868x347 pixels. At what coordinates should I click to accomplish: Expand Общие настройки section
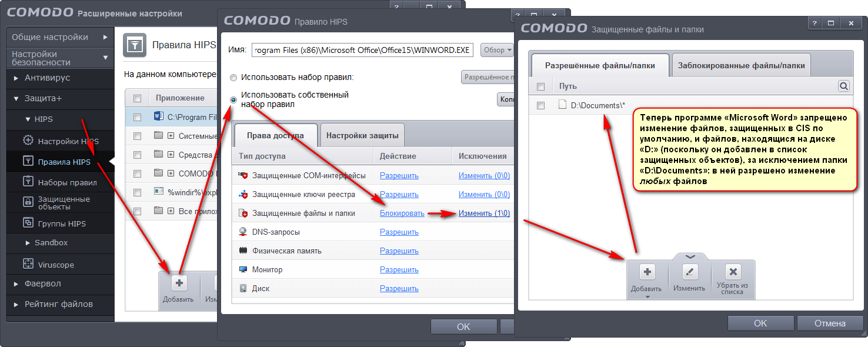click(60, 37)
